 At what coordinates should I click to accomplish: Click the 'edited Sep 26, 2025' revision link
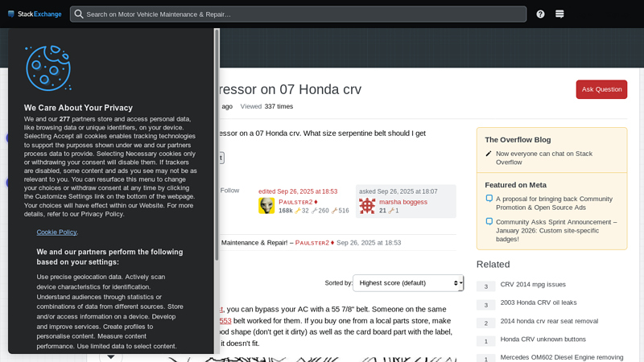tap(298, 191)
